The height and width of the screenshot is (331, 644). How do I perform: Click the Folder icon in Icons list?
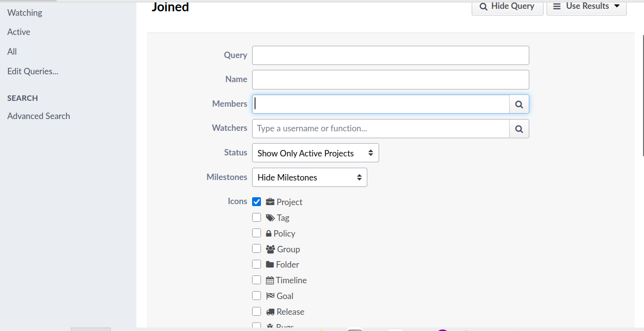tap(270, 265)
